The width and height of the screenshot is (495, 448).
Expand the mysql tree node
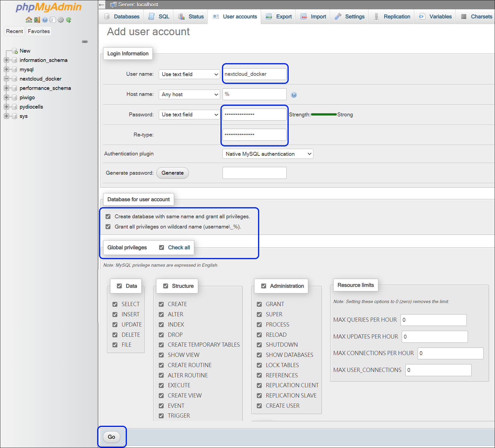click(6, 69)
